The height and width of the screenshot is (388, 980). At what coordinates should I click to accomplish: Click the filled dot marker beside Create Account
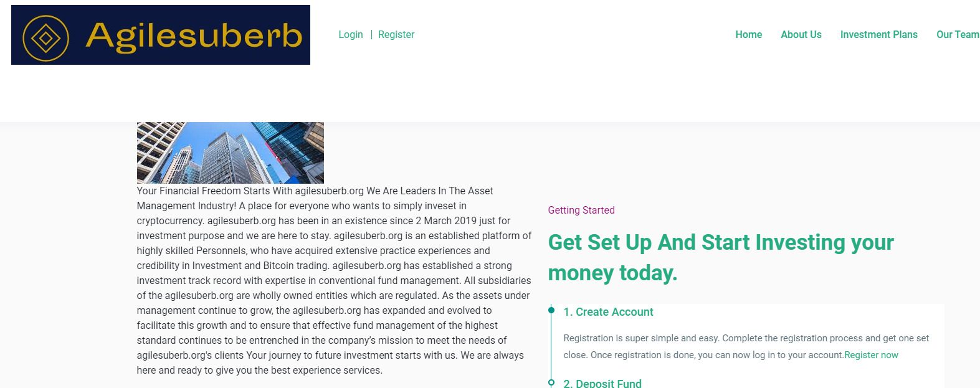pos(551,310)
